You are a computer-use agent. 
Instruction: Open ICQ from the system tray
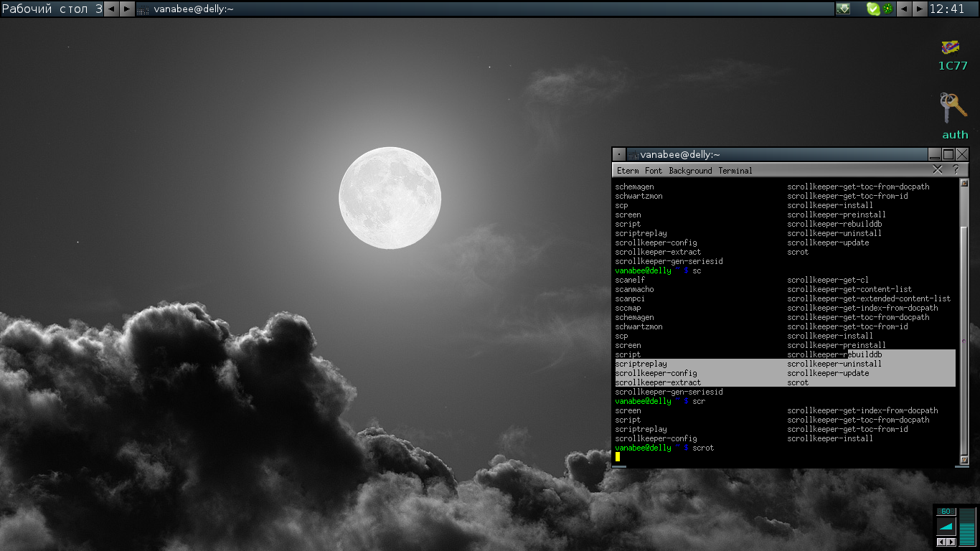coord(887,8)
